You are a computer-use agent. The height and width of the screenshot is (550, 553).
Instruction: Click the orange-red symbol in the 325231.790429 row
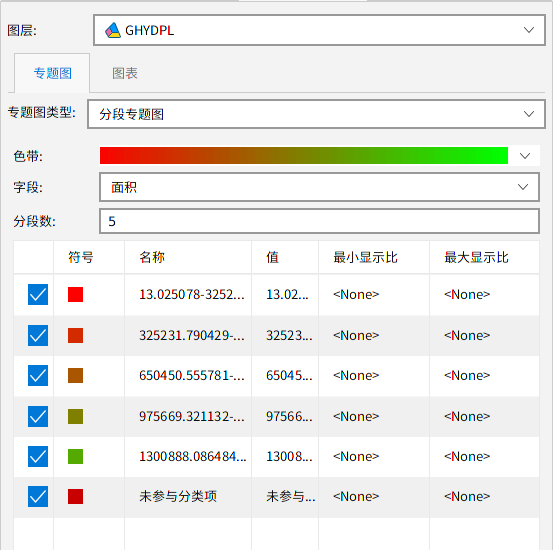pyautogui.click(x=75, y=336)
